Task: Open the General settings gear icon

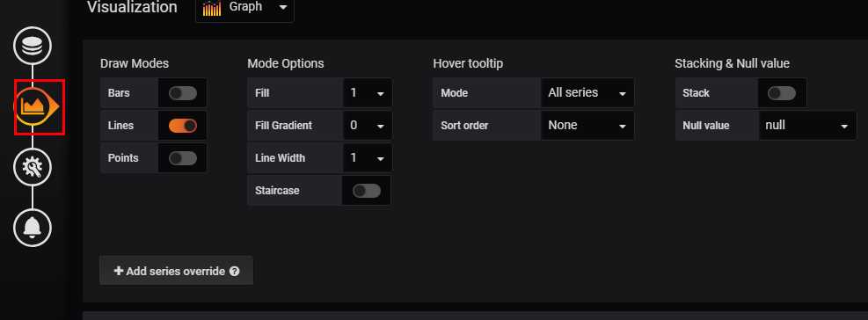Action: [33, 167]
